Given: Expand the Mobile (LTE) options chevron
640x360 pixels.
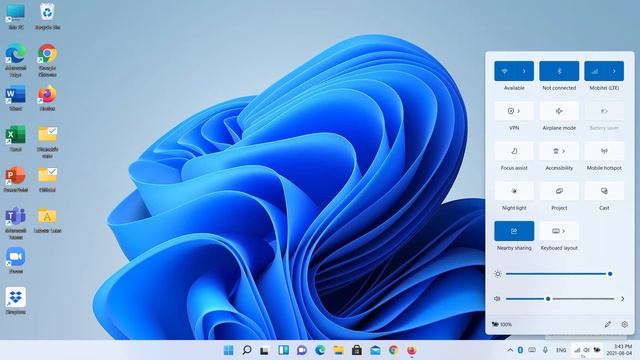Looking at the screenshot, I should pyautogui.click(x=614, y=71).
